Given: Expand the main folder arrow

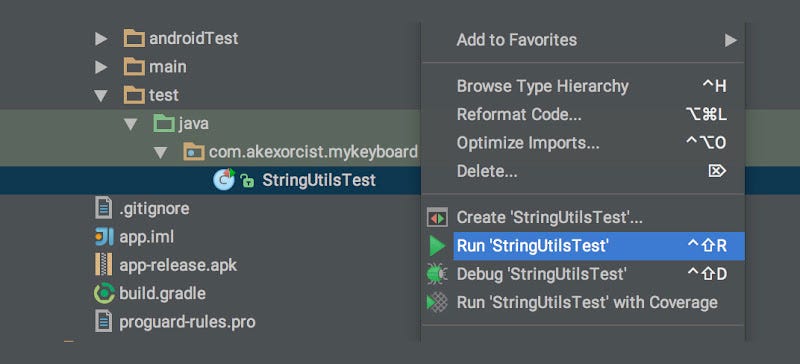Looking at the screenshot, I should [x=101, y=67].
